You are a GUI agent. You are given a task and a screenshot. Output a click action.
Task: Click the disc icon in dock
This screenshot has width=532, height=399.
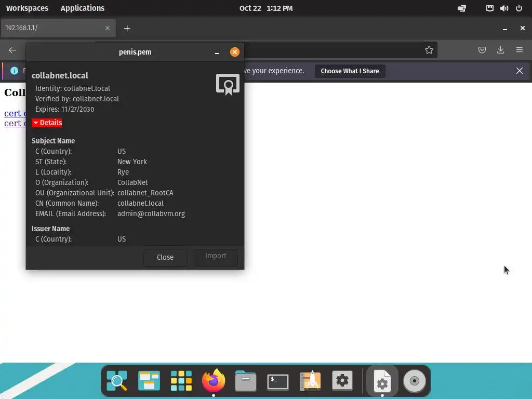pyautogui.click(x=414, y=381)
